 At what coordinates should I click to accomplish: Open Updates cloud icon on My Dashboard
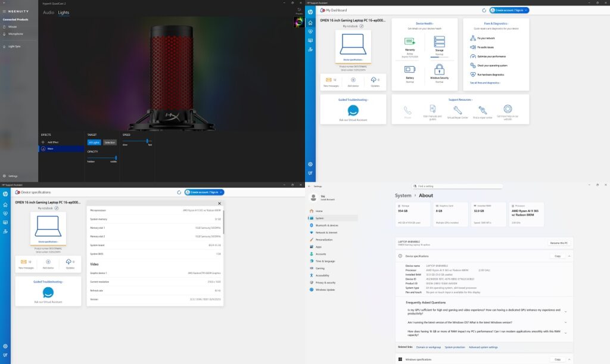point(373,80)
